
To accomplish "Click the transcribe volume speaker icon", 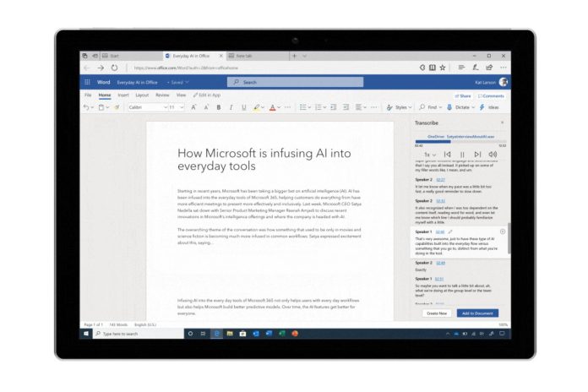I will pyautogui.click(x=493, y=154).
